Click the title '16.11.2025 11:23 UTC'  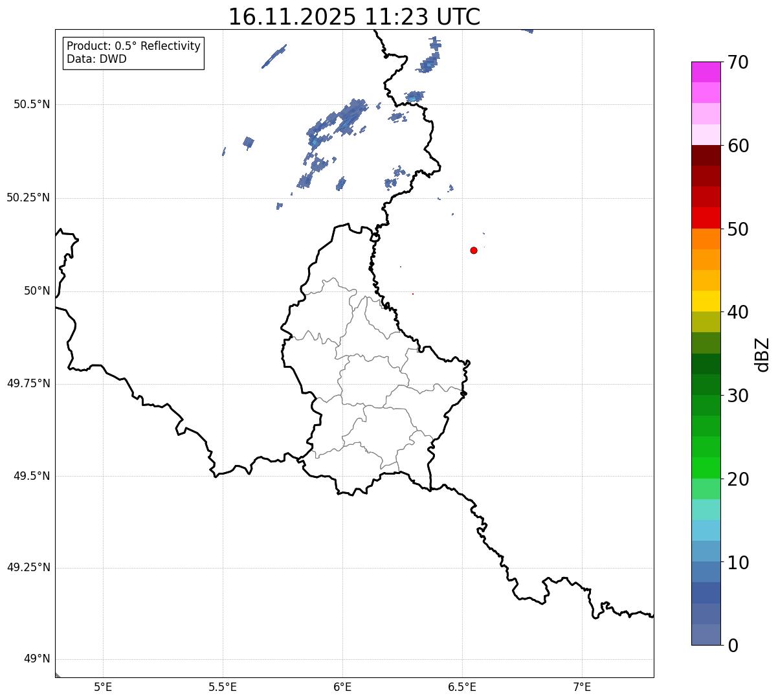pos(354,17)
